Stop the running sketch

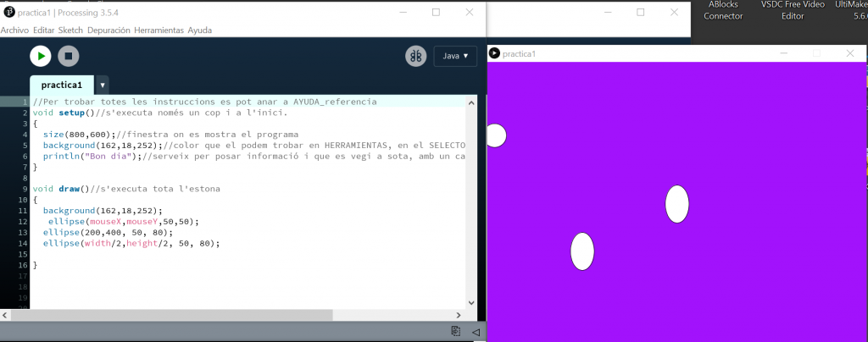click(68, 56)
